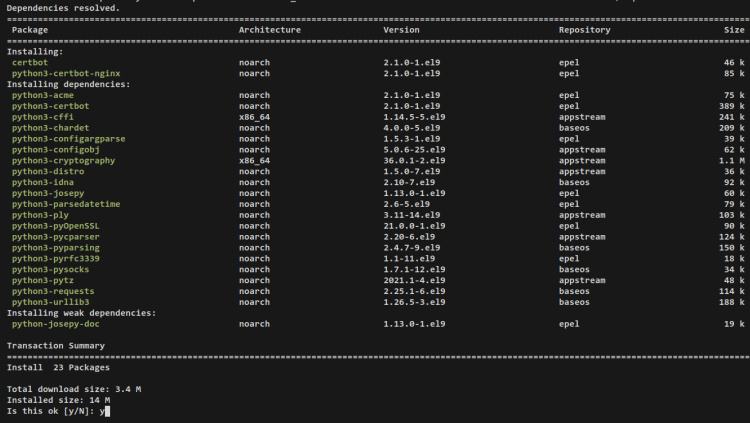Click the 'Total download size: 3.4 M' text
The width and height of the screenshot is (750, 423).
tap(76, 389)
